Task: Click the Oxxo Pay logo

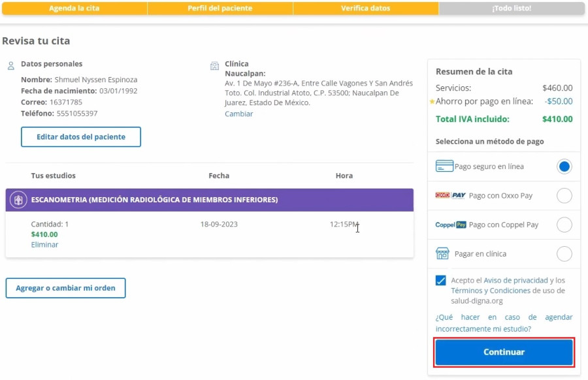Action: [x=450, y=195]
